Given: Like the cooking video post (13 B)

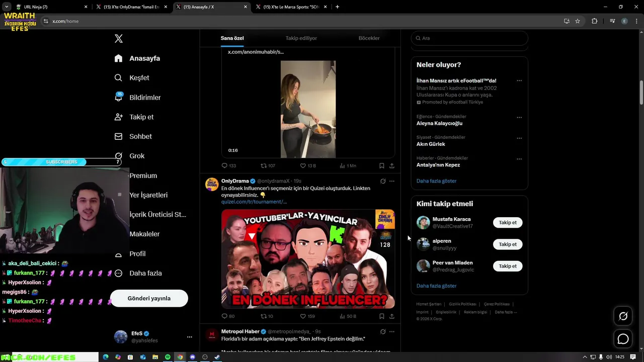Looking at the screenshot, I should coord(308,165).
